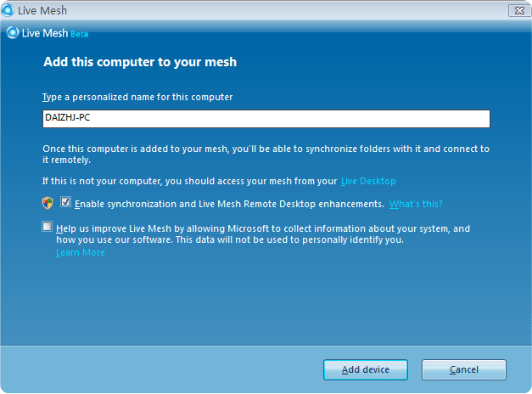Confirm with the Add device button
The height and width of the screenshot is (394, 532).
pos(366,369)
